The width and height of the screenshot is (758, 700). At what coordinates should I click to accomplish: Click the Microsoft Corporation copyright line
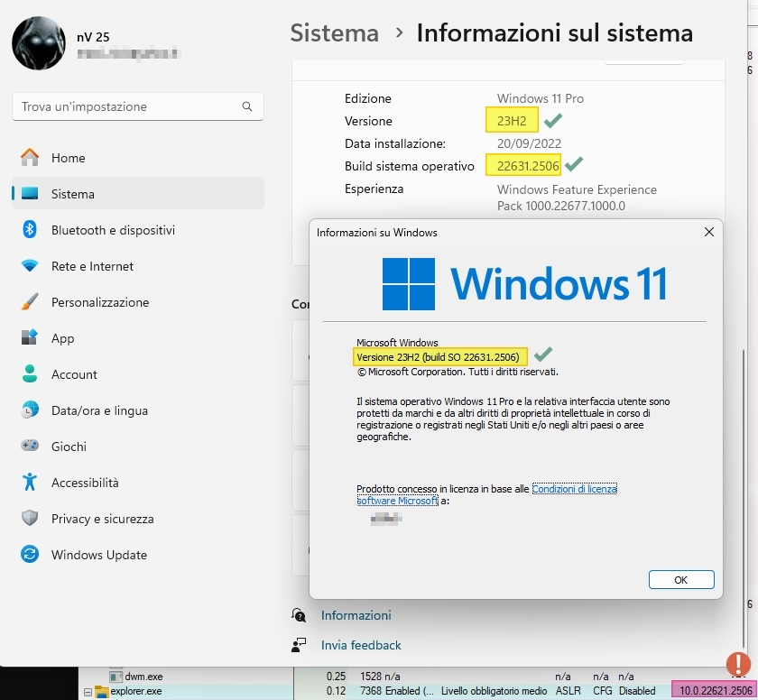point(458,372)
